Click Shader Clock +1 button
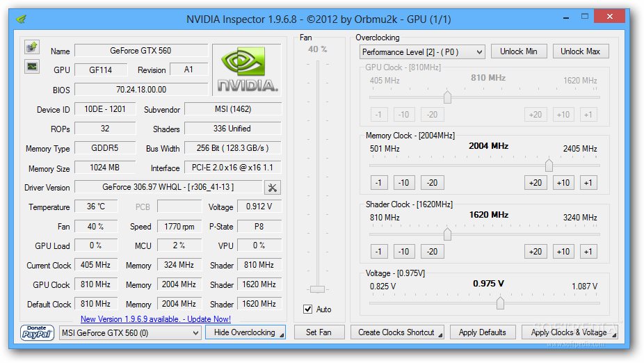The width and height of the screenshot is (644, 363). 588,251
